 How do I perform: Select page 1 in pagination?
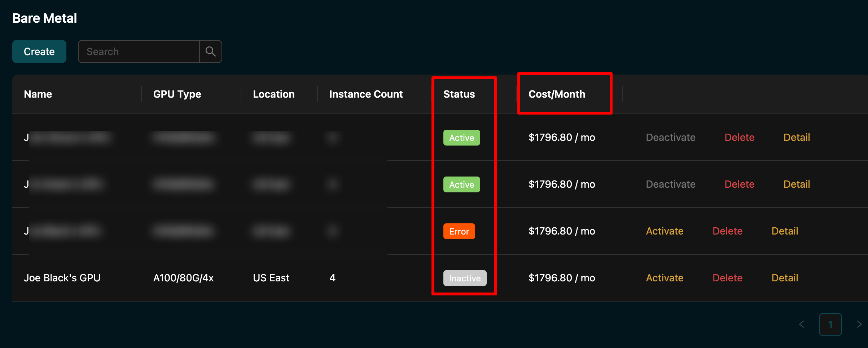830,324
